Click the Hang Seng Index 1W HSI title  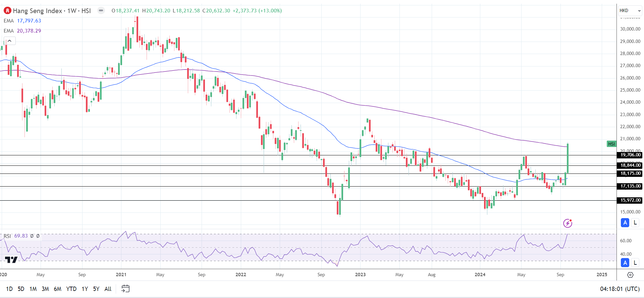point(52,11)
